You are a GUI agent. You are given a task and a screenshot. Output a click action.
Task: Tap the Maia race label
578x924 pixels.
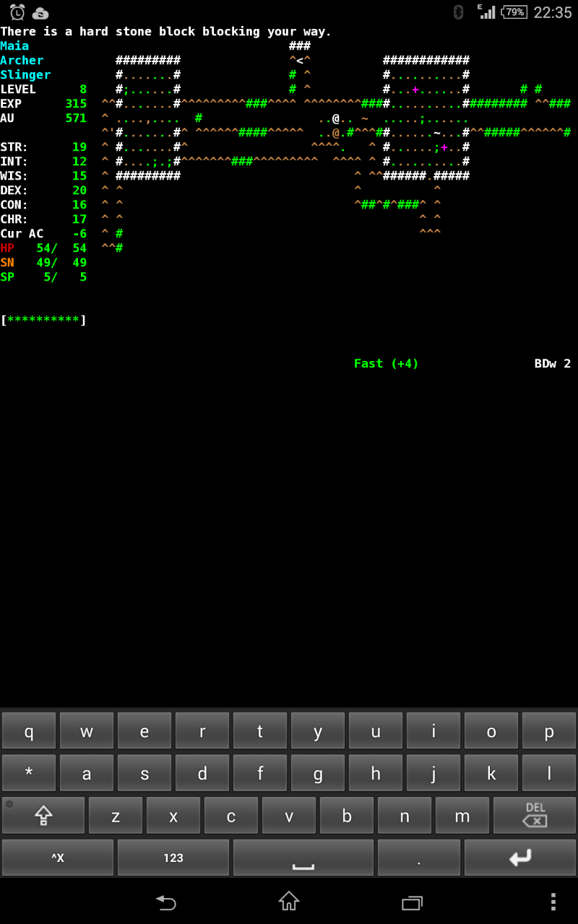[14, 46]
